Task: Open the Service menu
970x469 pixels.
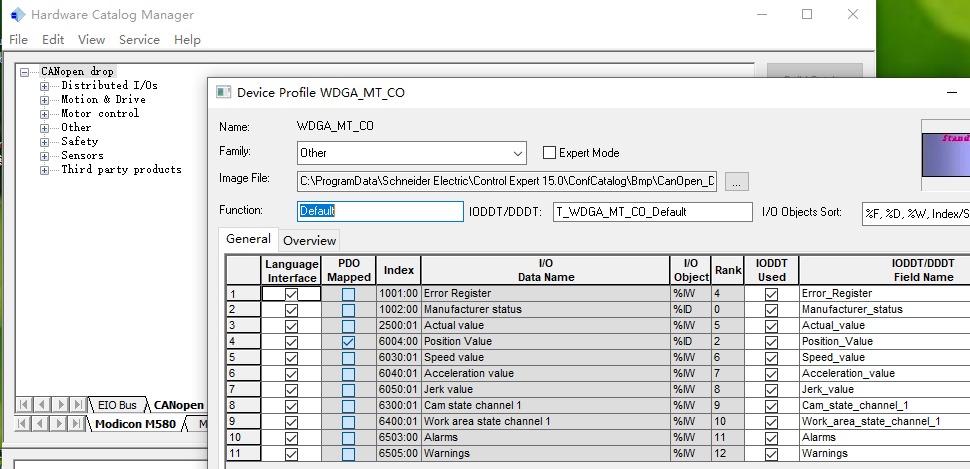Action: tap(139, 40)
